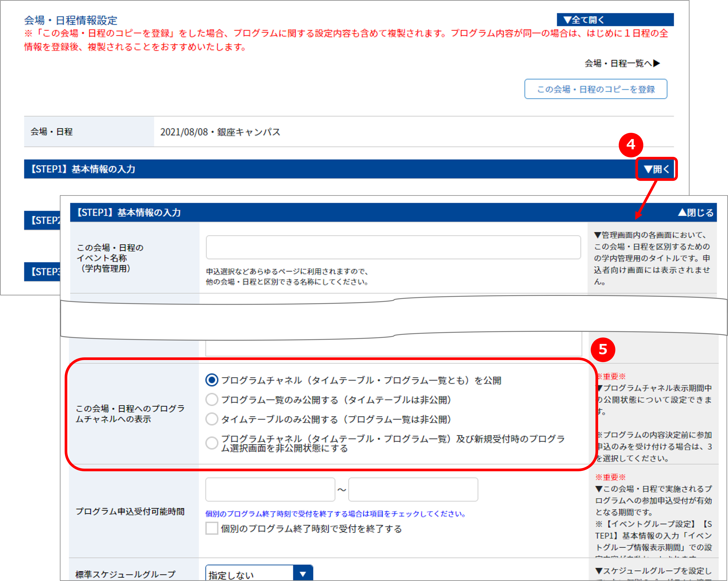Select 非公開状態にする radio option
Screen dimensions: 728x581
(212, 443)
